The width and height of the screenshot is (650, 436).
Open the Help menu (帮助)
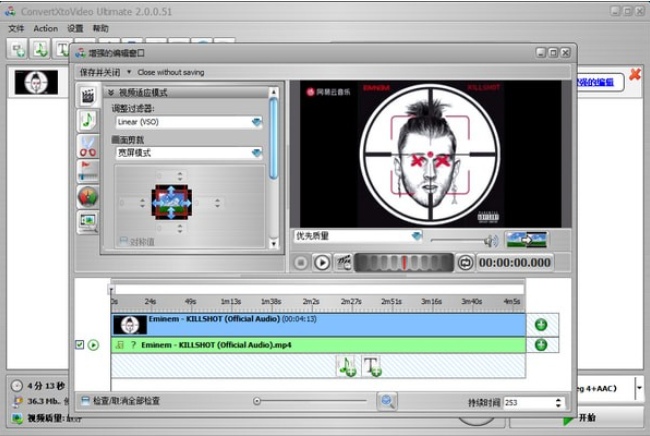(x=100, y=29)
